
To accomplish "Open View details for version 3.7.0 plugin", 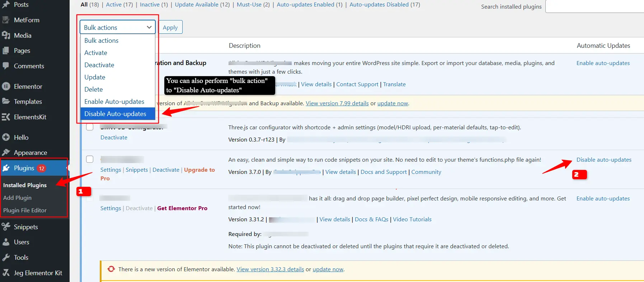I will 340,172.
